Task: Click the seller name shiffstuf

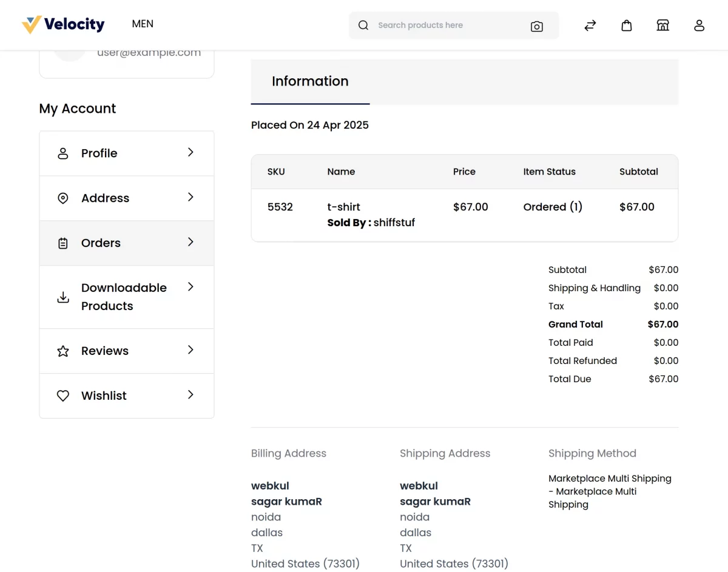Action: point(394,223)
